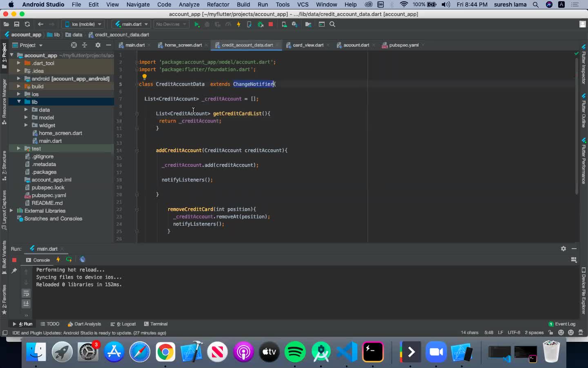Open ios (mobile) device dropdown
The width and height of the screenshot is (588, 368).
pos(83,24)
